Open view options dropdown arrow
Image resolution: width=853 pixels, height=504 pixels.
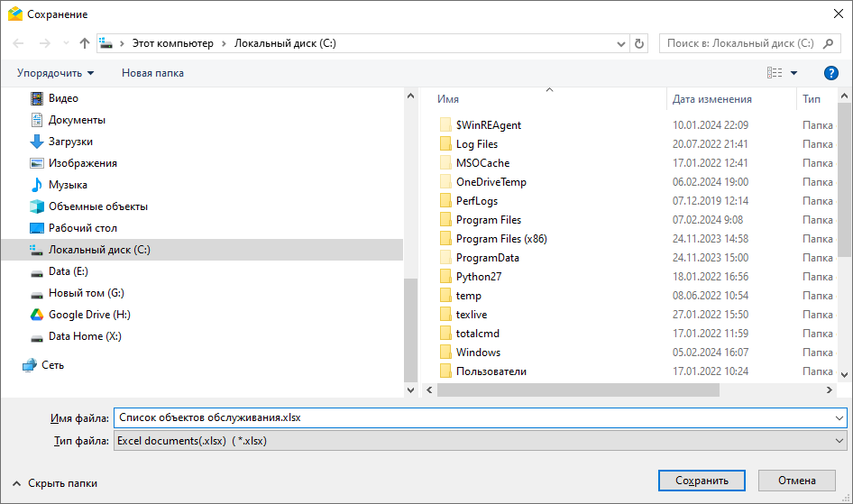794,73
